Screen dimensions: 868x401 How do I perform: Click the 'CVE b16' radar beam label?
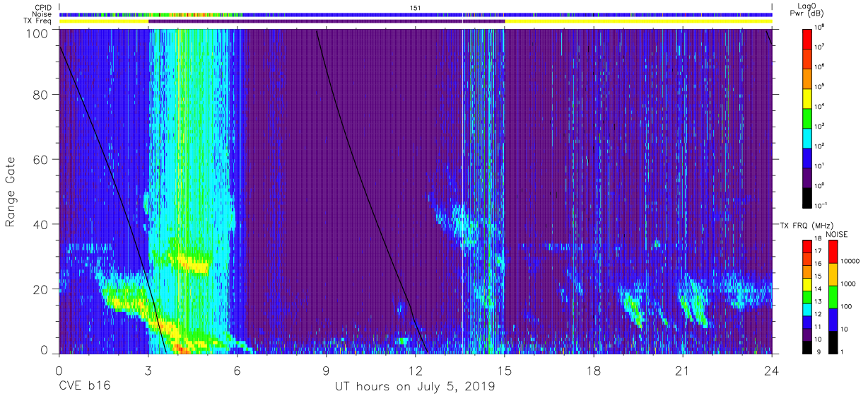[x=84, y=387]
